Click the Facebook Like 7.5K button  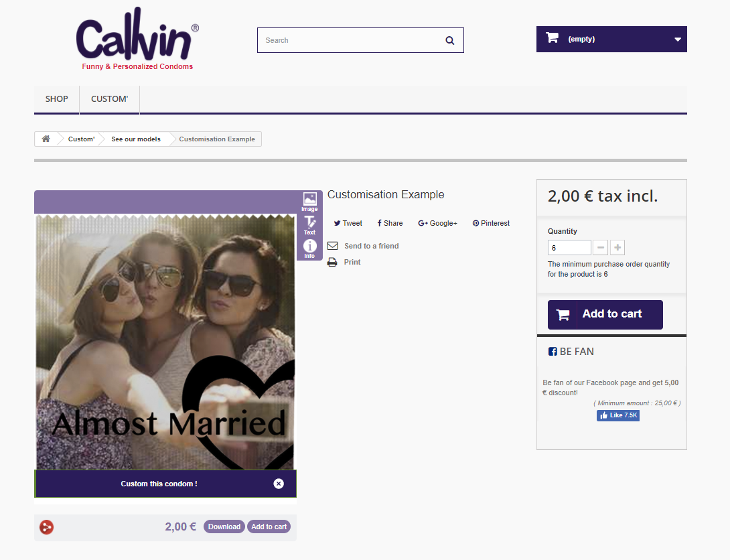(617, 415)
